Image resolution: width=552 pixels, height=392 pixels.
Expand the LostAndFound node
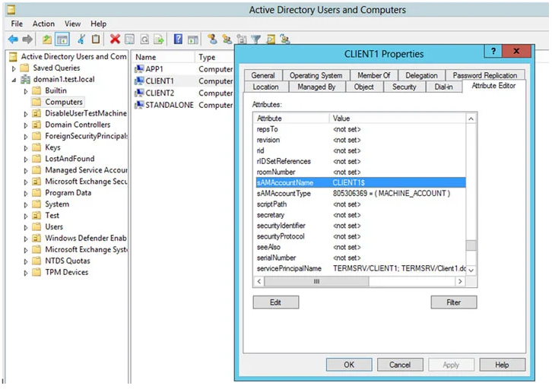pyautogui.click(x=26, y=159)
